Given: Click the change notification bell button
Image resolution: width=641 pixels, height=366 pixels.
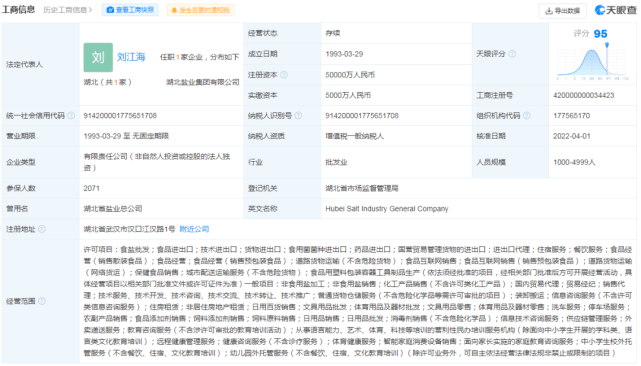Looking at the screenshot, I should (201, 10).
